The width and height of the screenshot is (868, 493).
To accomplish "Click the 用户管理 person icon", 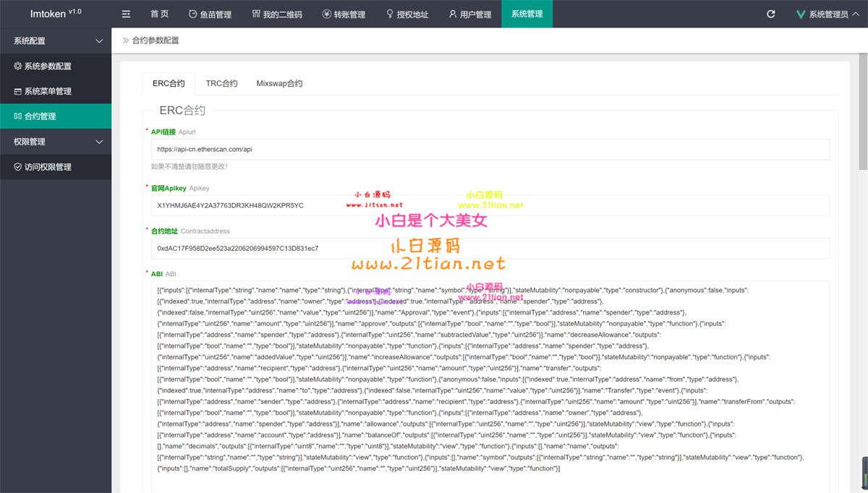I will (453, 14).
